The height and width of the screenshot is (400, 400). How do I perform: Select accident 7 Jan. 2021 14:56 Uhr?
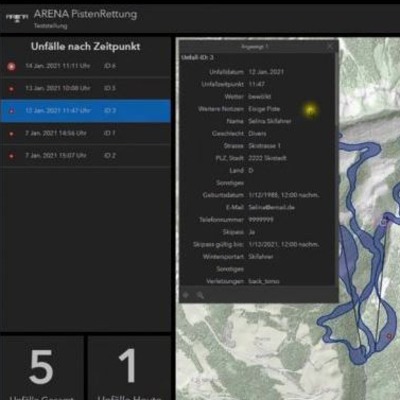point(85,133)
